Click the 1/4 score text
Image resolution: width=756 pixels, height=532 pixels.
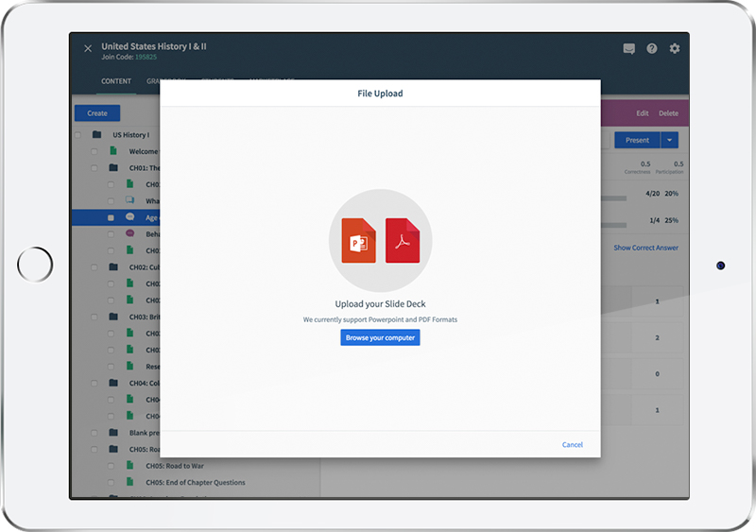click(x=654, y=220)
